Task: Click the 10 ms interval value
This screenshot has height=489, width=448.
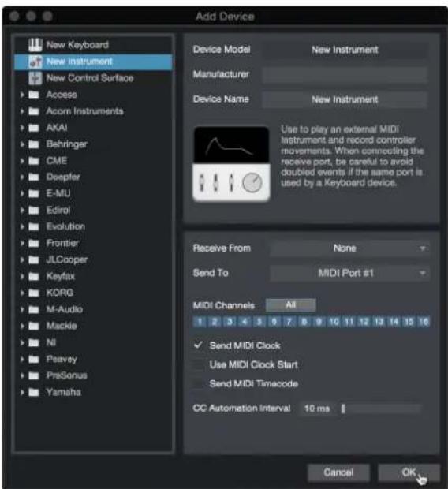Action: point(317,409)
